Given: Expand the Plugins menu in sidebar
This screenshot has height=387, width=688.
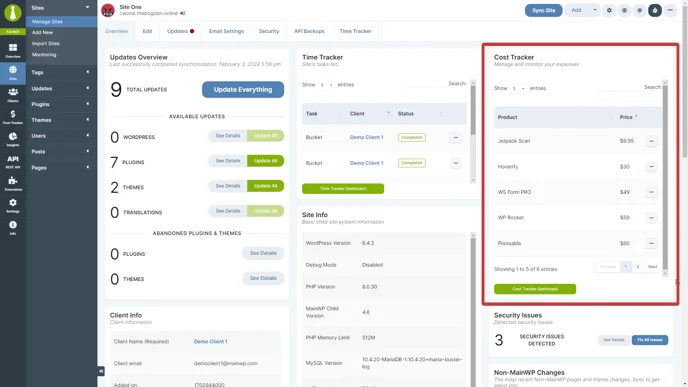Looking at the screenshot, I should click(61, 104).
